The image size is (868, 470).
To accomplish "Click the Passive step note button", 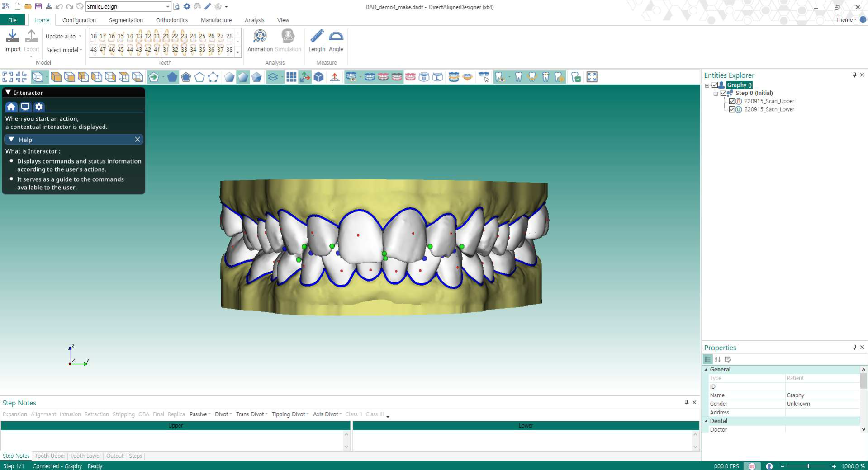I will click(x=199, y=414).
